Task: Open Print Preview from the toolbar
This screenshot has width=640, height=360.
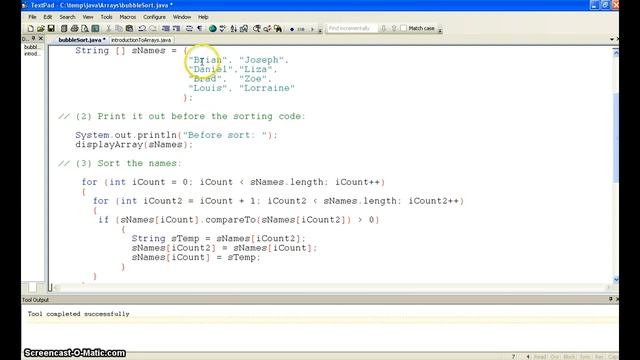Action: point(84,29)
